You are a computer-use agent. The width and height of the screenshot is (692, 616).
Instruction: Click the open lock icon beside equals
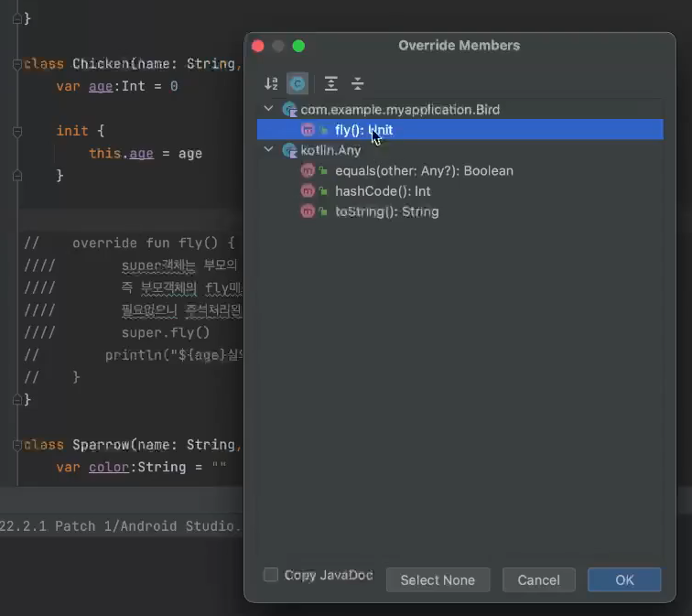tap(323, 171)
